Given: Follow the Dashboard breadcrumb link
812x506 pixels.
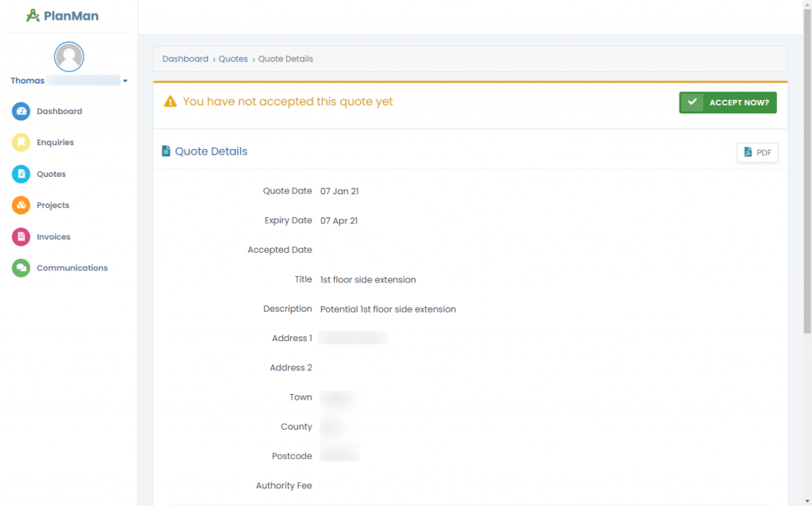Looking at the screenshot, I should (x=186, y=59).
